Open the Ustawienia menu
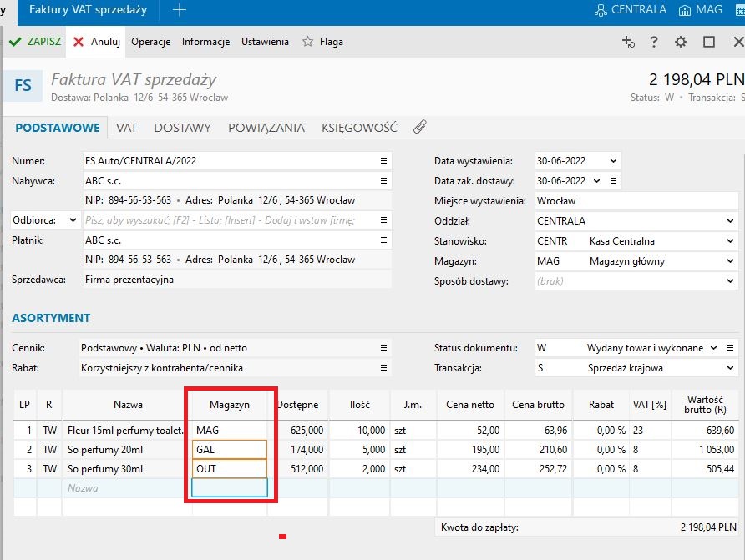The image size is (745, 560). [265, 42]
